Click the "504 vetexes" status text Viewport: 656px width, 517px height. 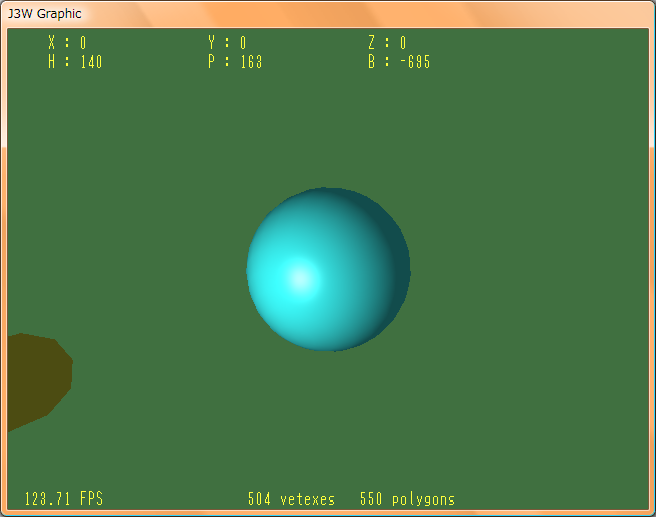coord(292,499)
